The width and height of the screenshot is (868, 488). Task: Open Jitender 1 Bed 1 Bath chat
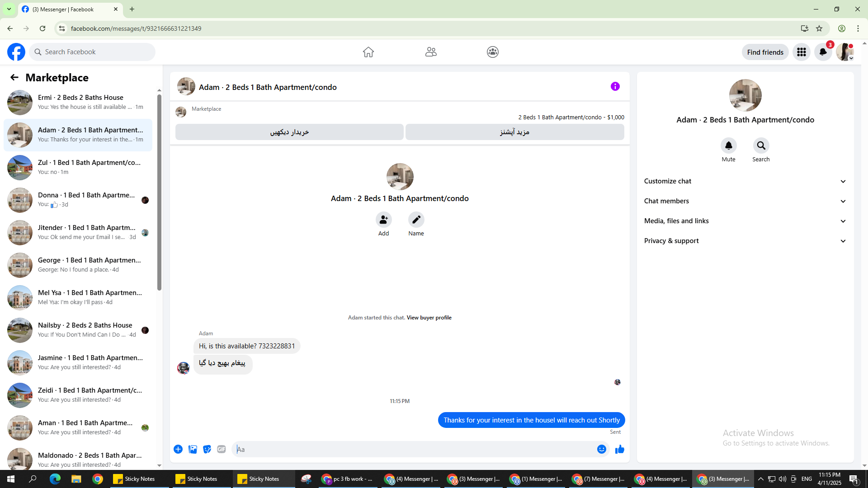tap(78, 232)
